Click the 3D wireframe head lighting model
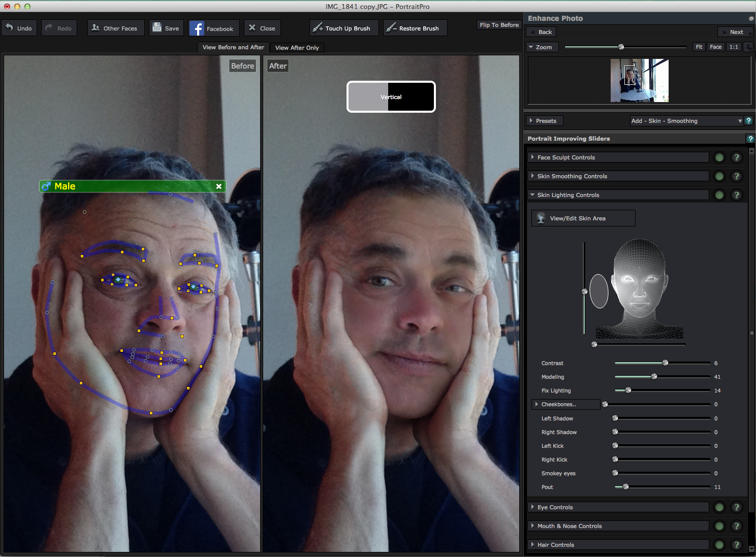Image resolution: width=756 pixels, height=557 pixels. [639, 288]
